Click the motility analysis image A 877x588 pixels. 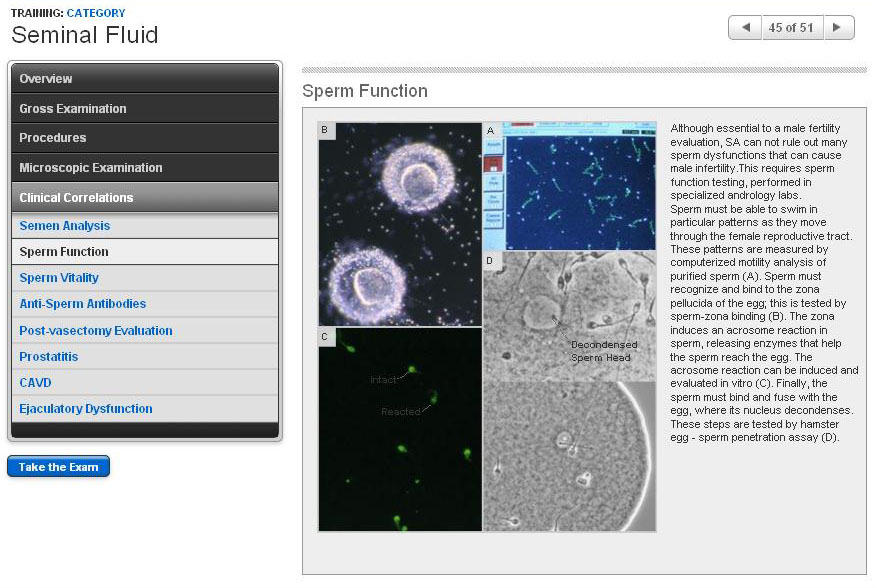[570, 186]
